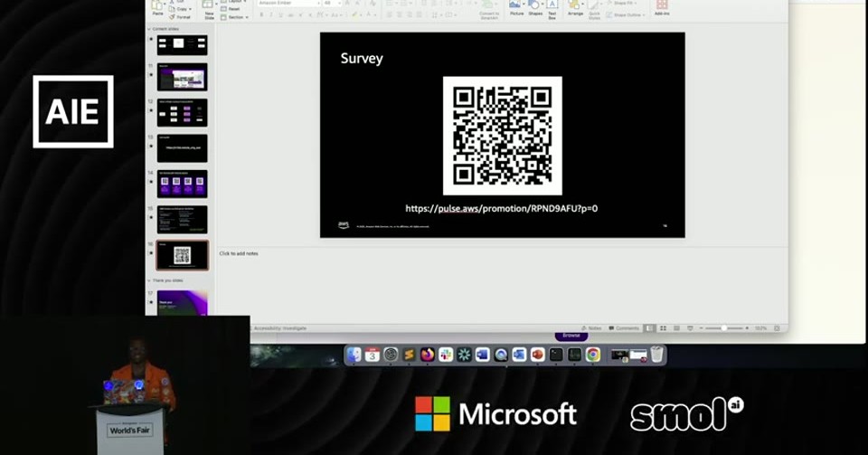The height and width of the screenshot is (455, 868).
Task: Open the QuickTime Player Dock icon
Action: point(500,355)
